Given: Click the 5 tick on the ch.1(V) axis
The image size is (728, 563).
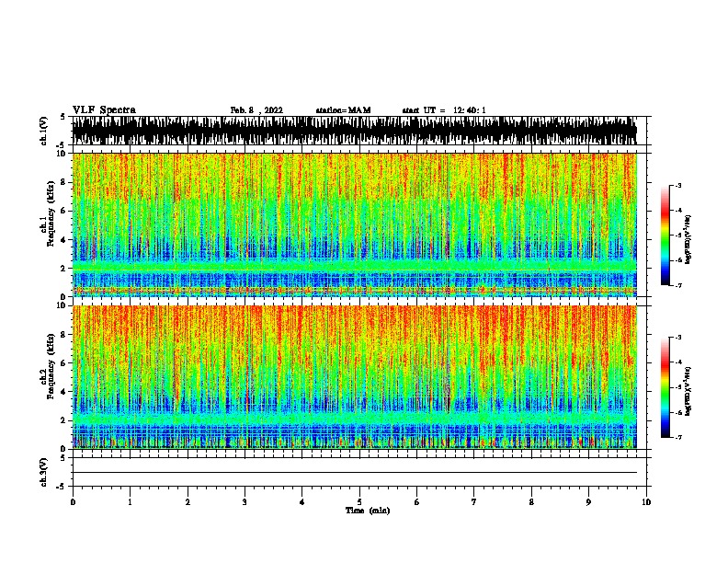Looking at the screenshot, I should tap(63, 117).
